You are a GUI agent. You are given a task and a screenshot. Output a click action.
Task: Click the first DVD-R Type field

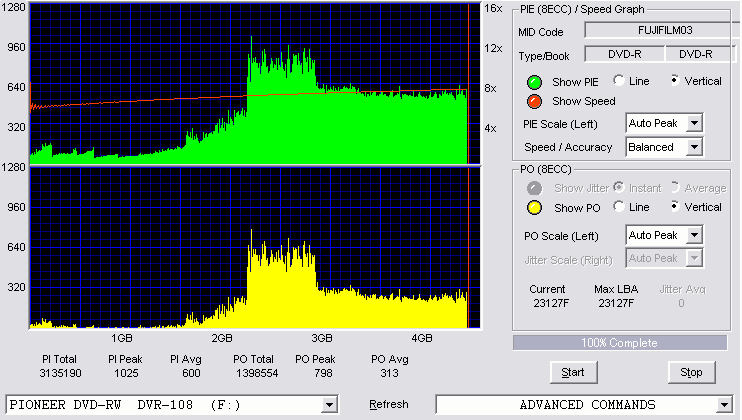[x=625, y=54]
